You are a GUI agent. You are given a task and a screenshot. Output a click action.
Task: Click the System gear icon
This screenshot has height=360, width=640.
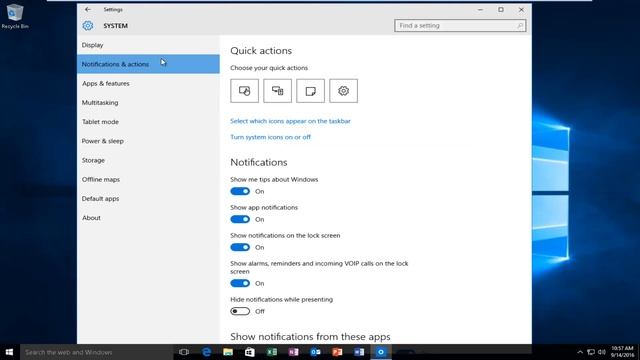88,26
